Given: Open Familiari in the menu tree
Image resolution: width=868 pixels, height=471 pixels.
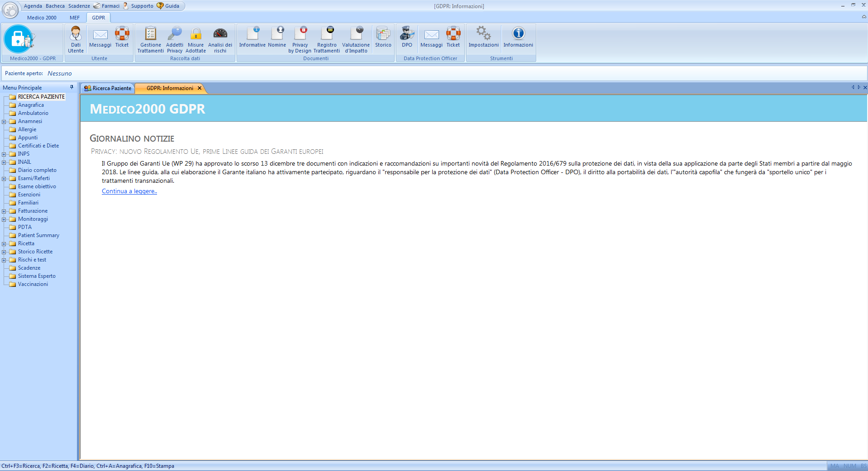Looking at the screenshot, I should [x=28, y=203].
